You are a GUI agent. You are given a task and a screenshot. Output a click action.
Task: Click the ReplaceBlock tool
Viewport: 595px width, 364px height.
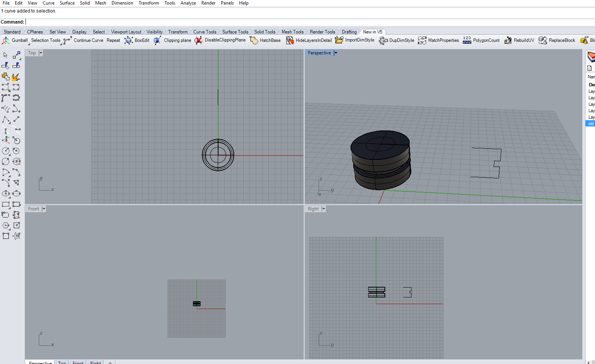[x=557, y=40]
